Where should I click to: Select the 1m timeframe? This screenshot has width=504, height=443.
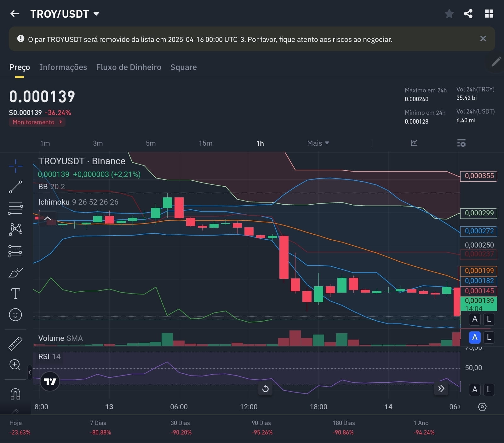[45, 143]
